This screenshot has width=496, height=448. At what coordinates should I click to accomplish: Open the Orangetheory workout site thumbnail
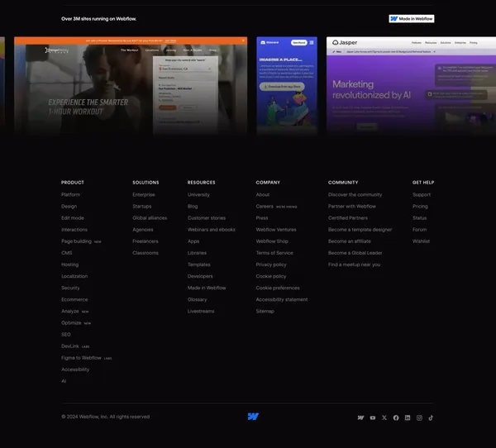pyautogui.click(x=131, y=86)
